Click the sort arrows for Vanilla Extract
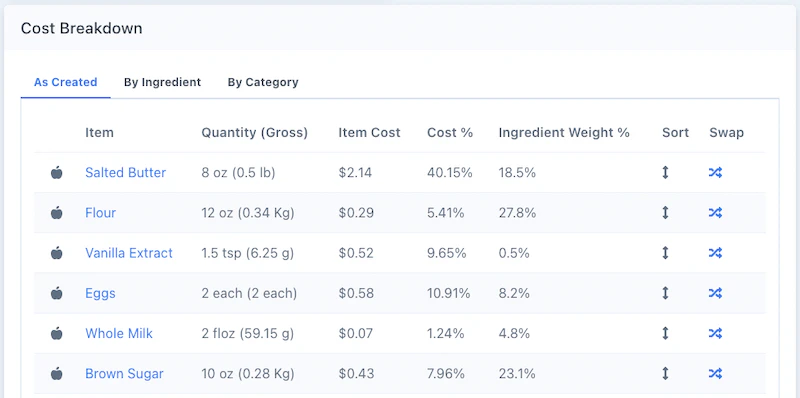The image size is (800, 398). coord(665,253)
